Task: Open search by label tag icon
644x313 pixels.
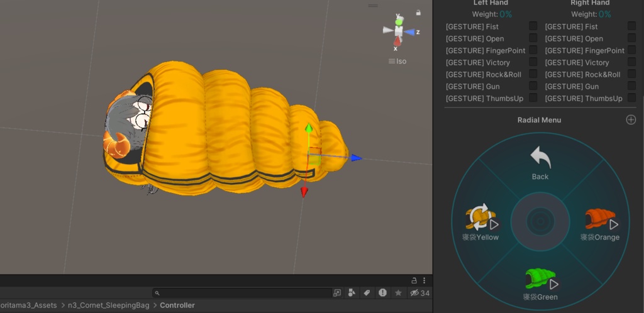Action: point(367,292)
